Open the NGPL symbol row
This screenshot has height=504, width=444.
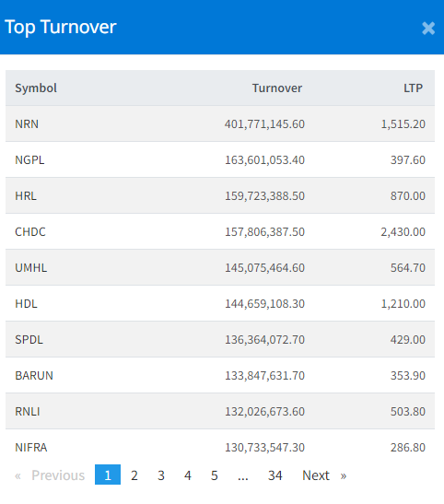(x=220, y=159)
